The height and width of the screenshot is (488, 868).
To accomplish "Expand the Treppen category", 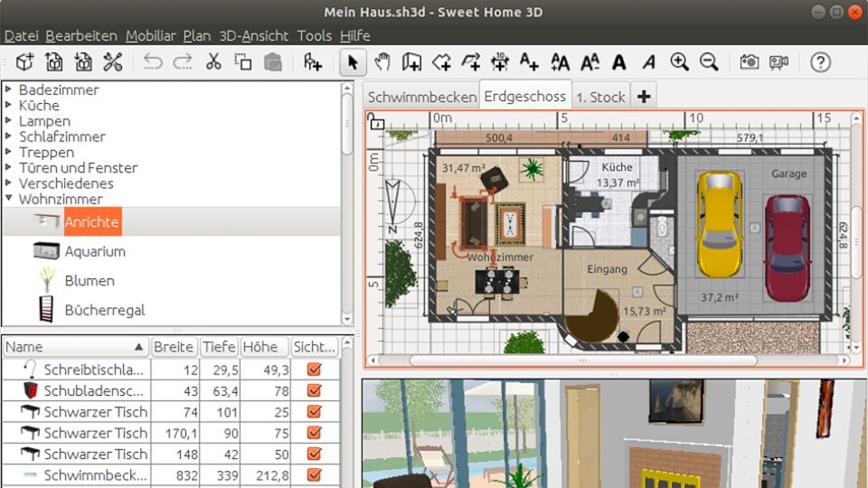I will 8,151.
